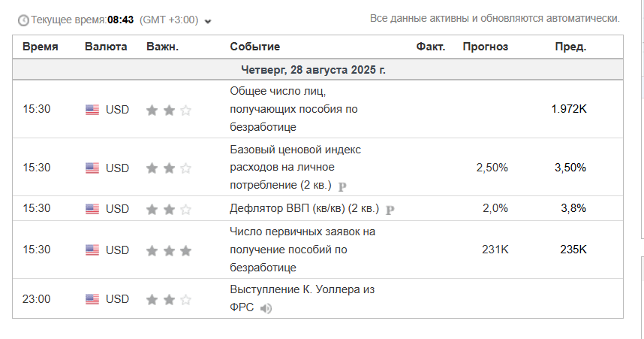This screenshot has width=644, height=339.
Task: Click importance stars in the 23:00 row
Action: click(x=169, y=299)
